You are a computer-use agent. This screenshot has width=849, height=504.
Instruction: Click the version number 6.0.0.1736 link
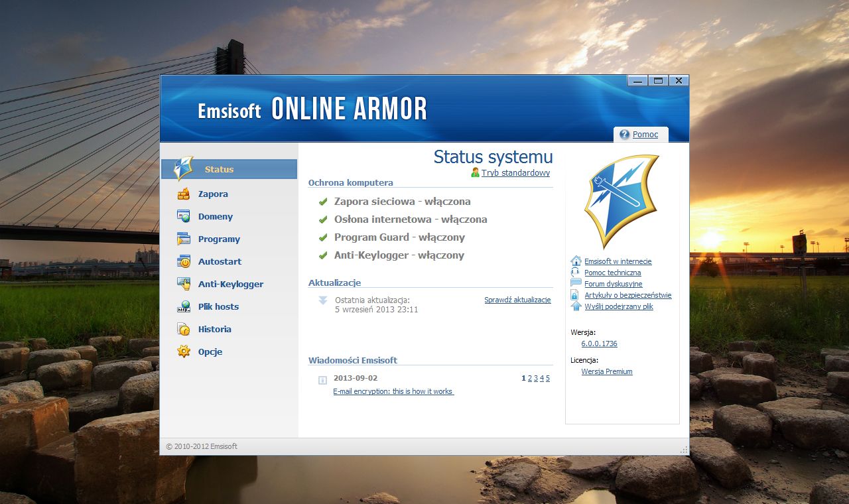(x=600, y=344)
